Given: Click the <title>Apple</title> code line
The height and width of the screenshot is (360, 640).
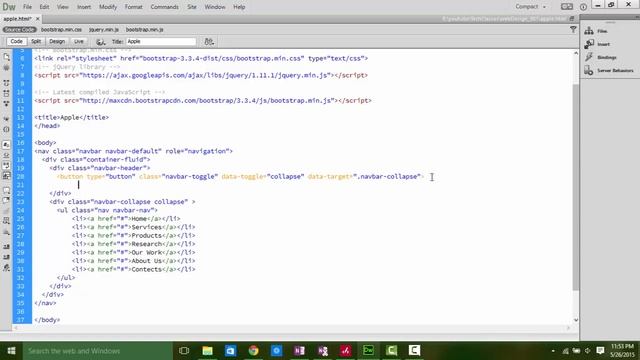Looking at the screenshot, I should pos(72,118).
